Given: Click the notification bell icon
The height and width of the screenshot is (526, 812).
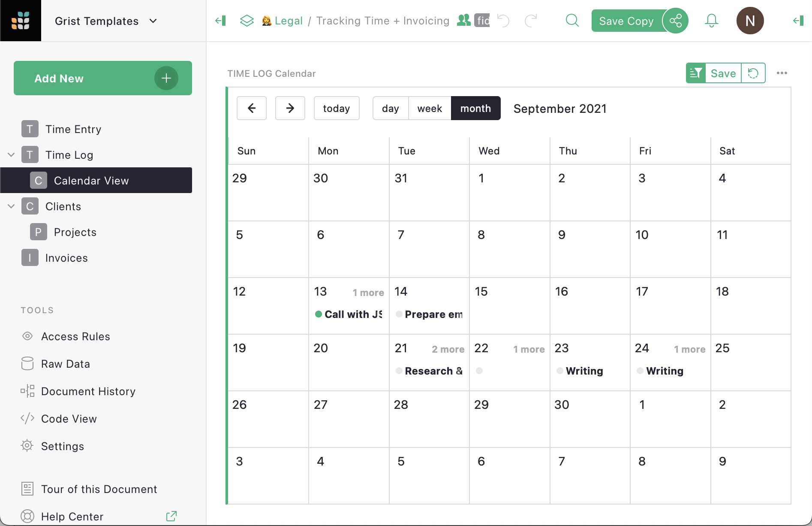Looking at the screenshot, I should click(711, 20).
